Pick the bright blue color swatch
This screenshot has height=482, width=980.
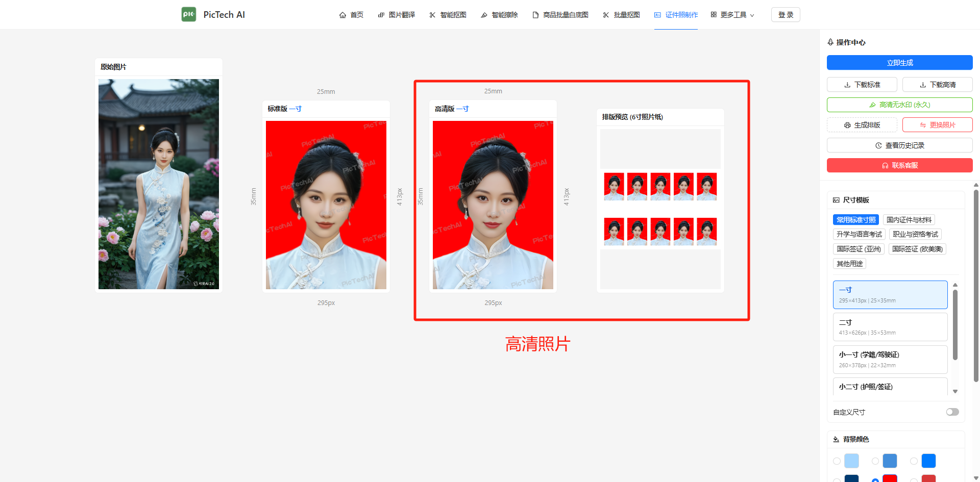coord(928,461)
